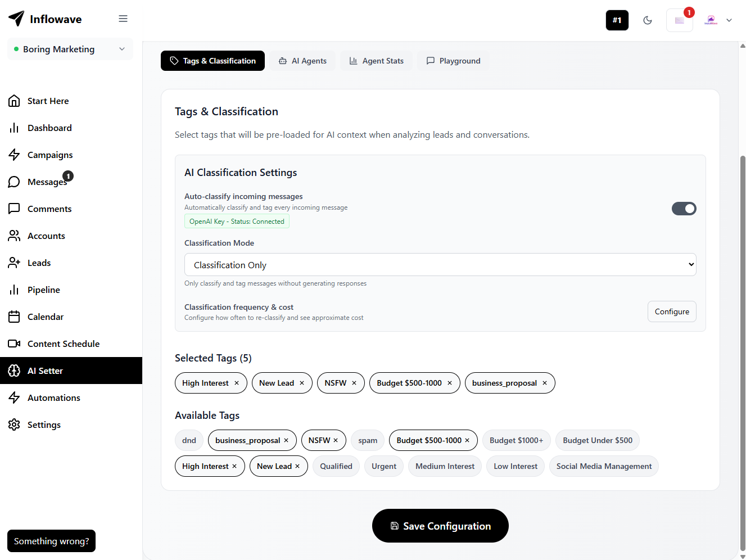The width and height of the screenshot is (746, 560).
Task: Open the notifications icon with red badge
Action: pos(679,20)
